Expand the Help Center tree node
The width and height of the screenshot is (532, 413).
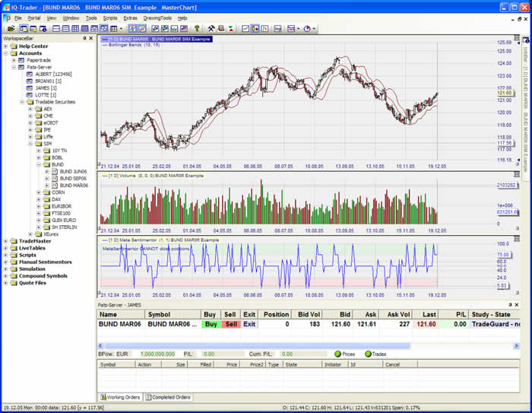(5, 46)
